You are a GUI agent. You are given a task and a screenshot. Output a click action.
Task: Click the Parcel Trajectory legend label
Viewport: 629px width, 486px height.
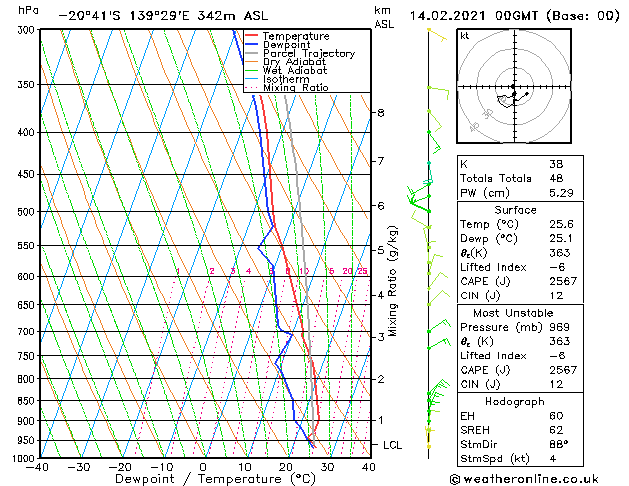309,53
